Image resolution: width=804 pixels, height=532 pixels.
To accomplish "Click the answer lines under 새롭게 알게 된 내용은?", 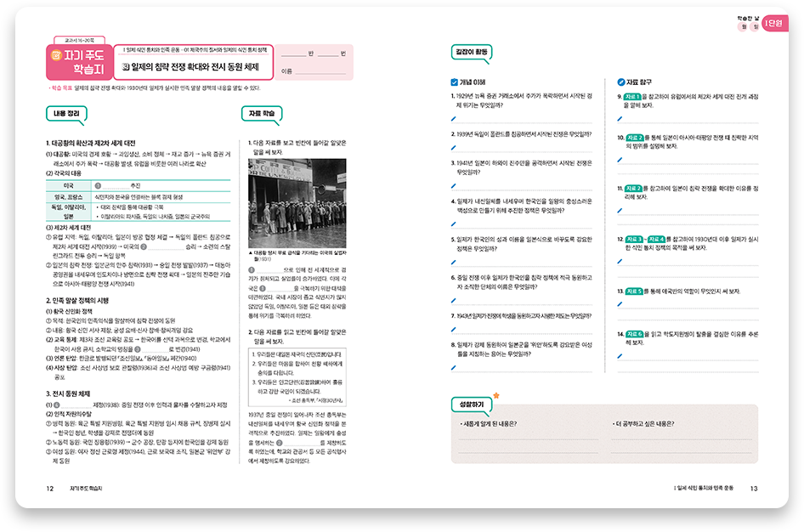I will click(x=528, y=446).
